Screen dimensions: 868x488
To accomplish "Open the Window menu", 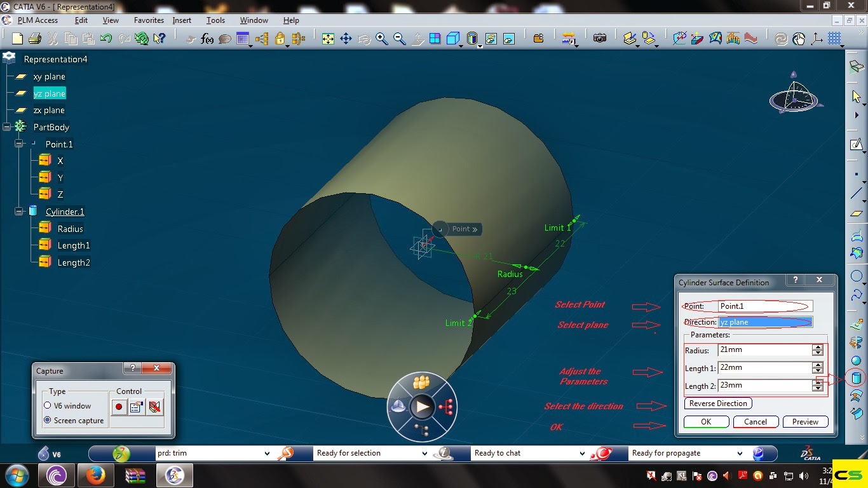I will click(x=254, y=20).
